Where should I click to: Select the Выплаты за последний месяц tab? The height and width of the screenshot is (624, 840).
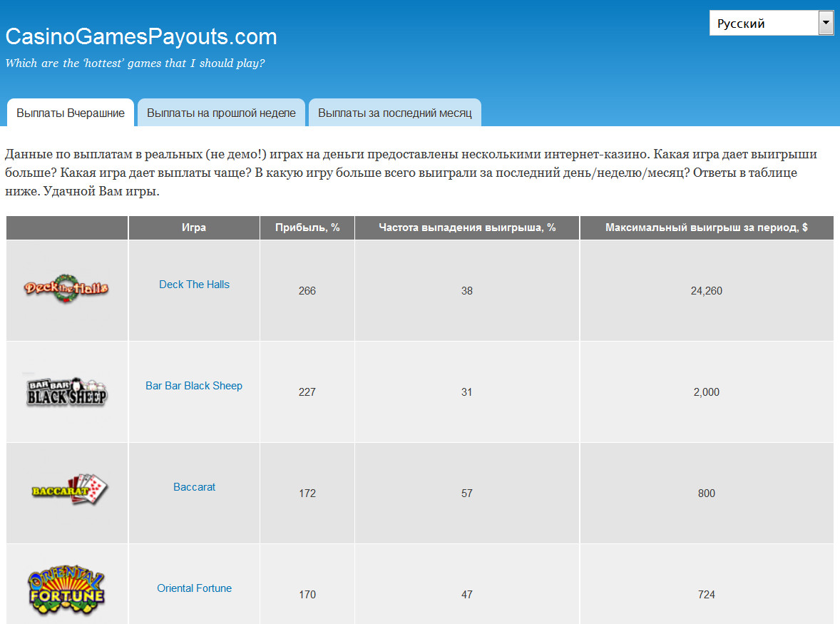point(395,112)
